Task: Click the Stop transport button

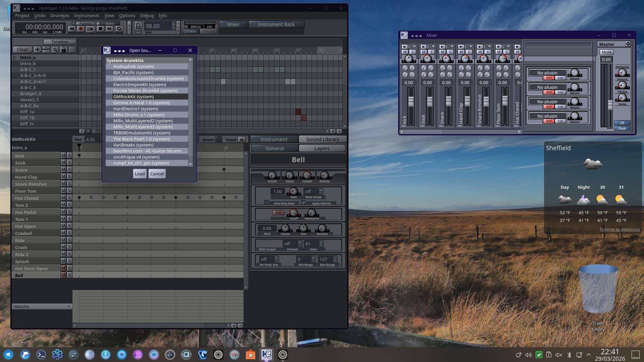Action: tap(100, 29)
